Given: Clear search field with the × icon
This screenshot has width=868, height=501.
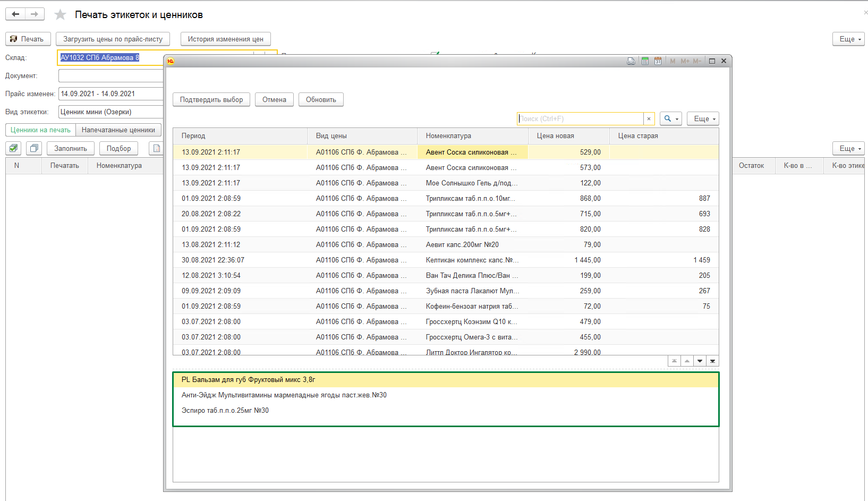Looking at the screenshot, I should click(x=649, y=119).
